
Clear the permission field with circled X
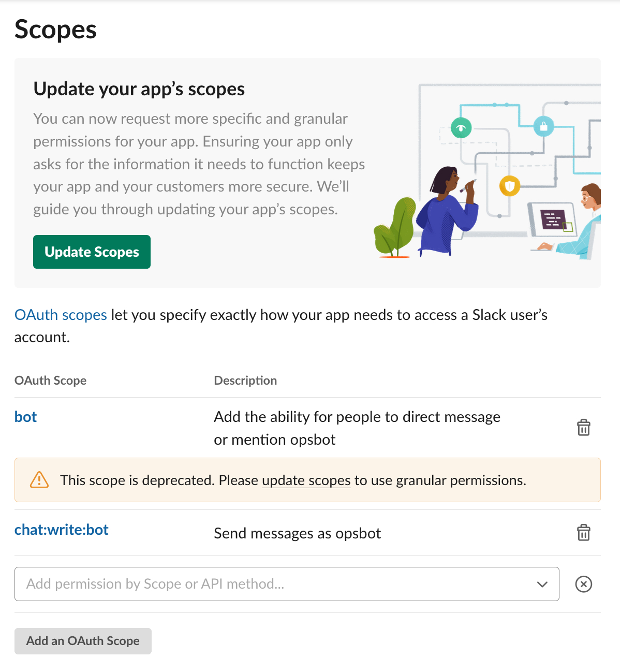coord(583,584)
